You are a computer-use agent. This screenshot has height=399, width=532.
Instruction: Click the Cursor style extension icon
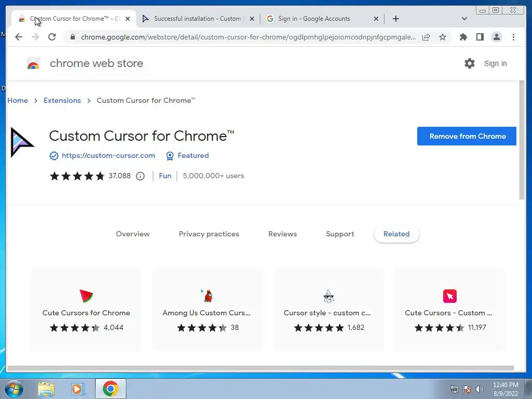[328, 296]
